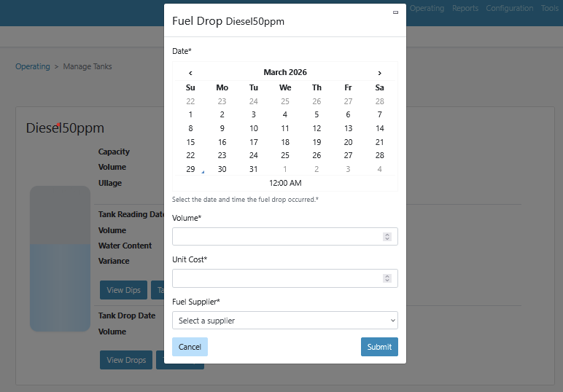Viewport: 563px width, 392px height.
Task: Select March 5 in calendar
Action: [317, 114]
